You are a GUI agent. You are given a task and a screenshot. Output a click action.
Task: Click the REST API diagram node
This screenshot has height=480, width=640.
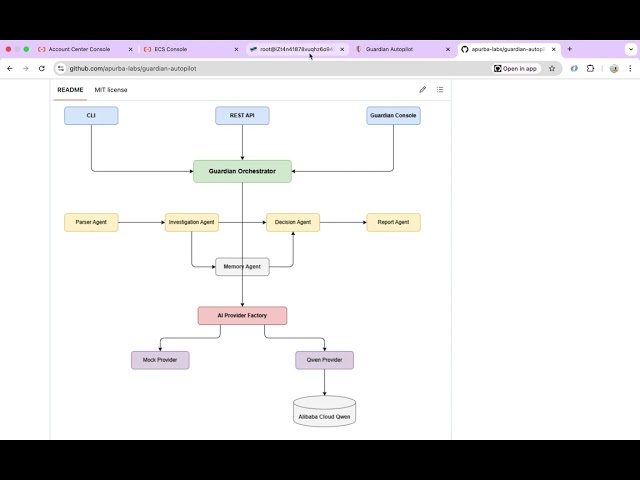click(242, 116)
